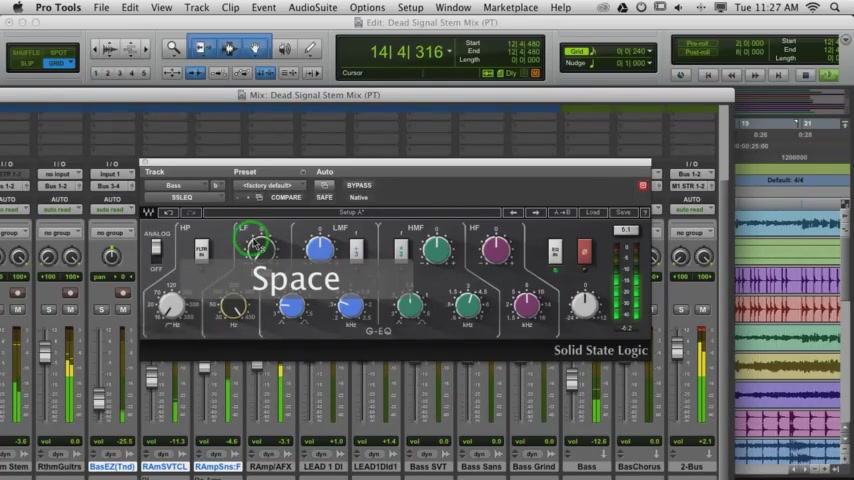Click the audio waveform zoom icon
Viewport: 854px width, 480px height.
pos(111,49)
